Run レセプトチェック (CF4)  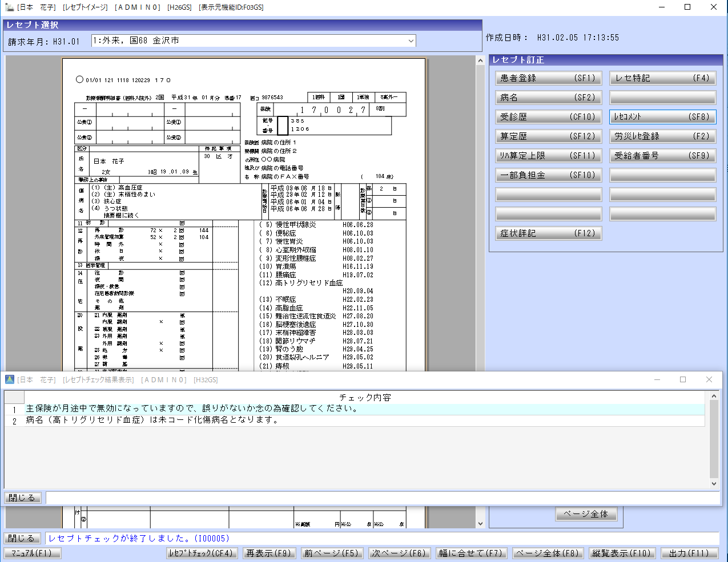pos(201,553)
